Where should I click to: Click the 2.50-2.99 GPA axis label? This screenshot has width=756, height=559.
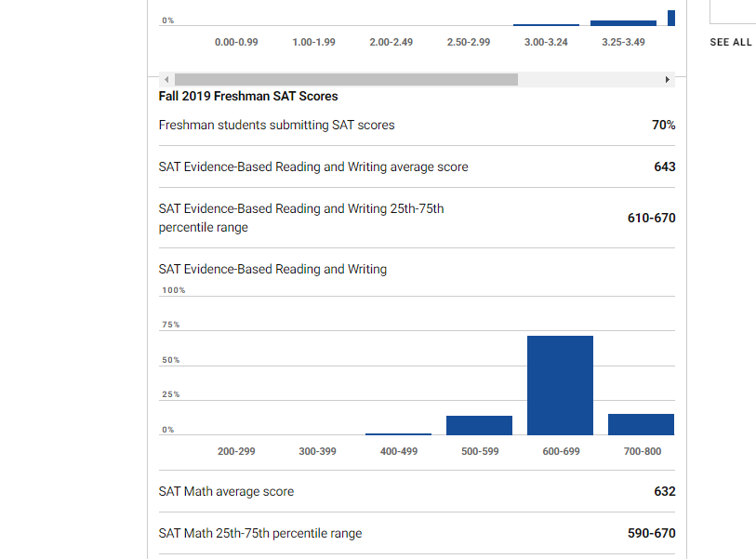[x=469, y=43]
